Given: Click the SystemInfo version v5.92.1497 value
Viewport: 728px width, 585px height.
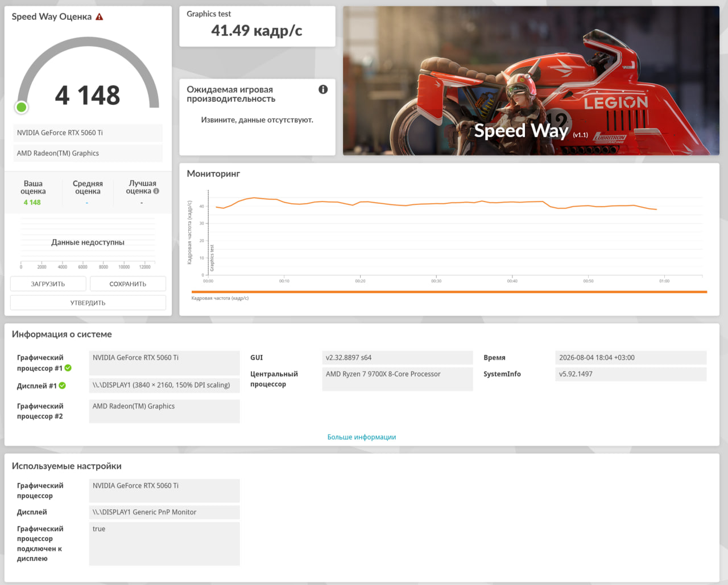Looking at the screenshot, I should [631, 374].
